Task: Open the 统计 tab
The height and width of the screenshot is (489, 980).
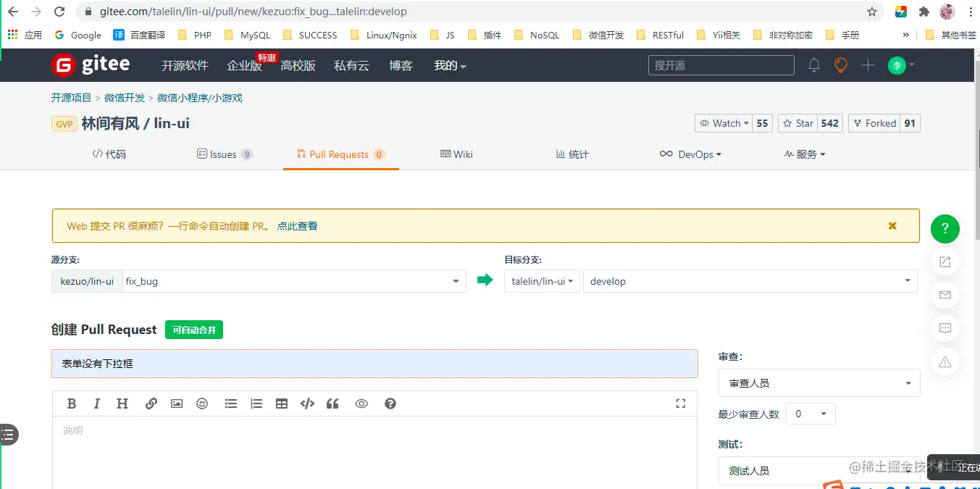Action: coord(572,154)
